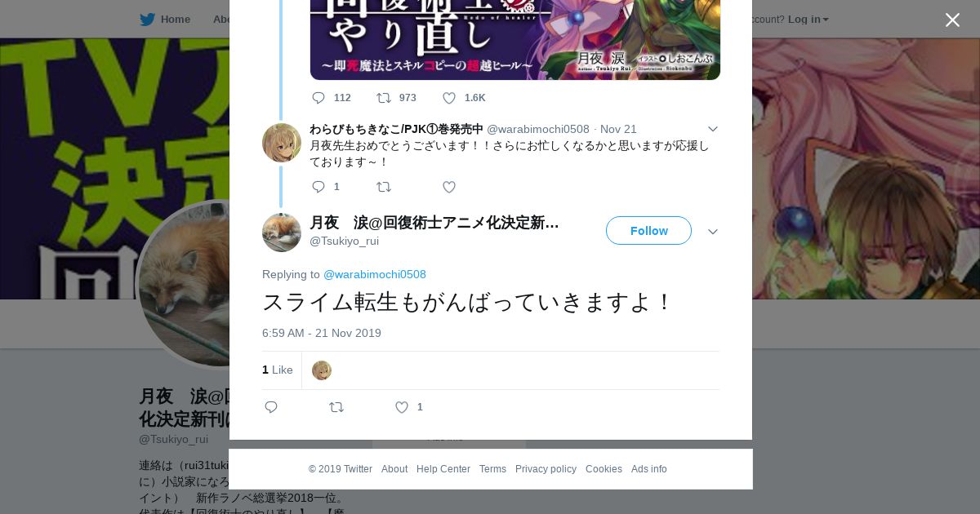Like the main tweet with heart icon
The height and width of the screenshot is (514, 980).
pos(402,407)
